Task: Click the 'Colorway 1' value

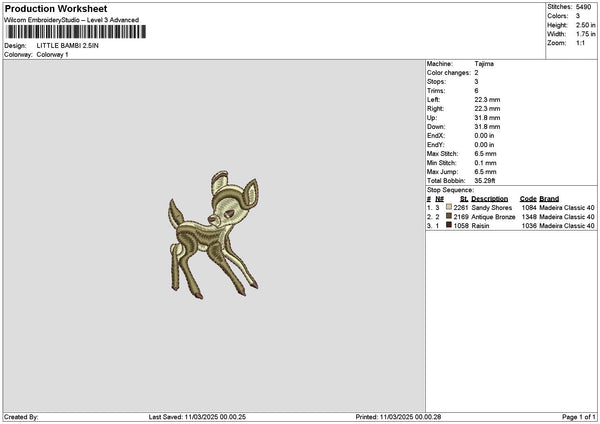Action: tap(52, 55)
